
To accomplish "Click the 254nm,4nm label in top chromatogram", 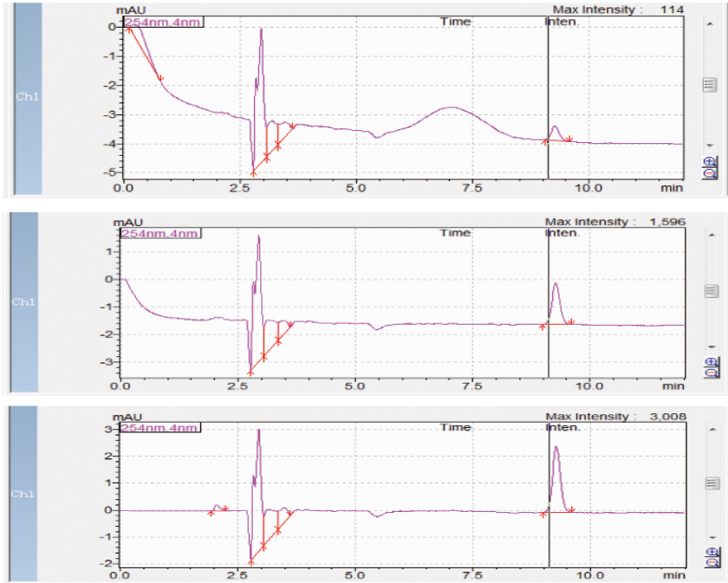I will coord(162,21).
